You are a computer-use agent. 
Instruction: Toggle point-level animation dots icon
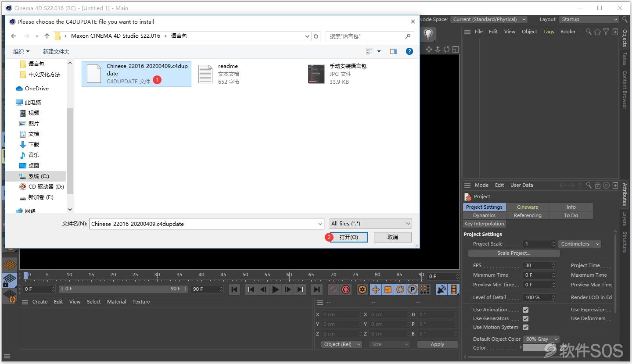pos(424,289)
